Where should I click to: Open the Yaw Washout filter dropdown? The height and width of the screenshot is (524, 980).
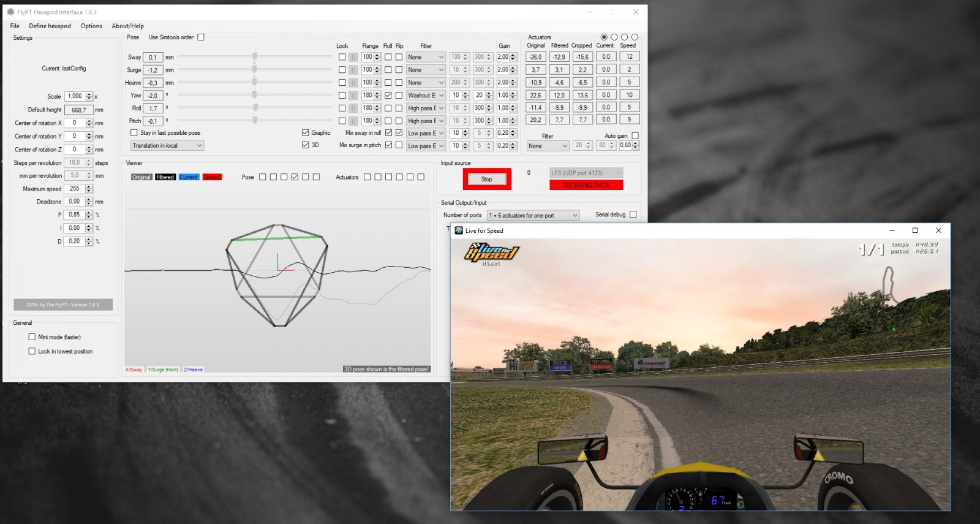426,95
